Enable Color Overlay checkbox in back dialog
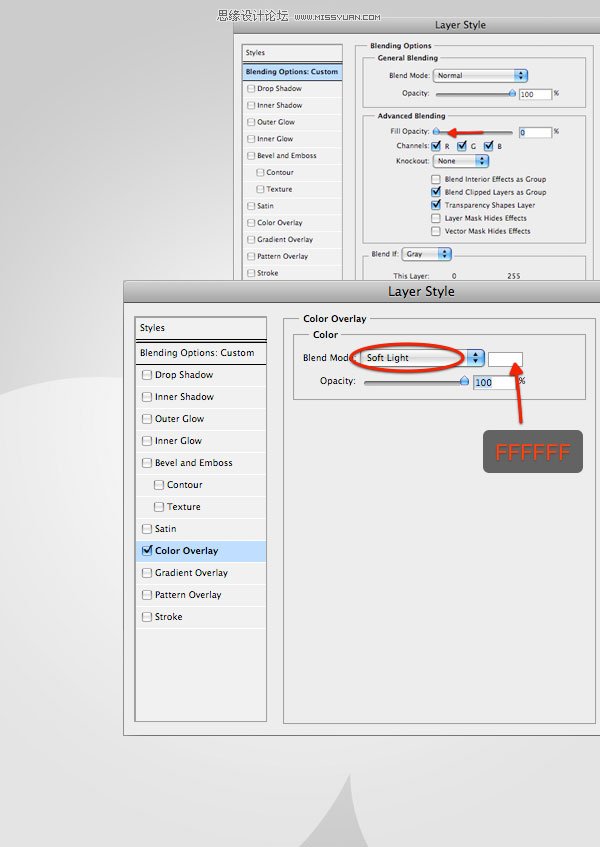 click(x=251, y=223)
